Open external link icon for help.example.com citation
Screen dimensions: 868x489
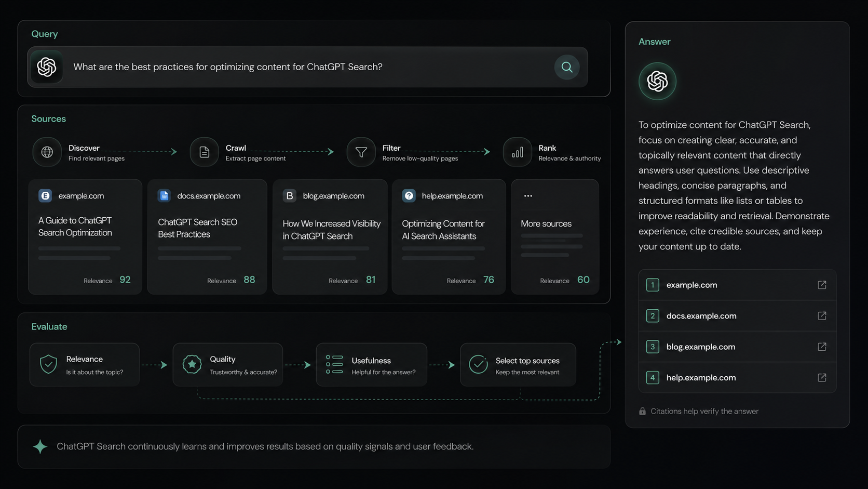[822, 378]
